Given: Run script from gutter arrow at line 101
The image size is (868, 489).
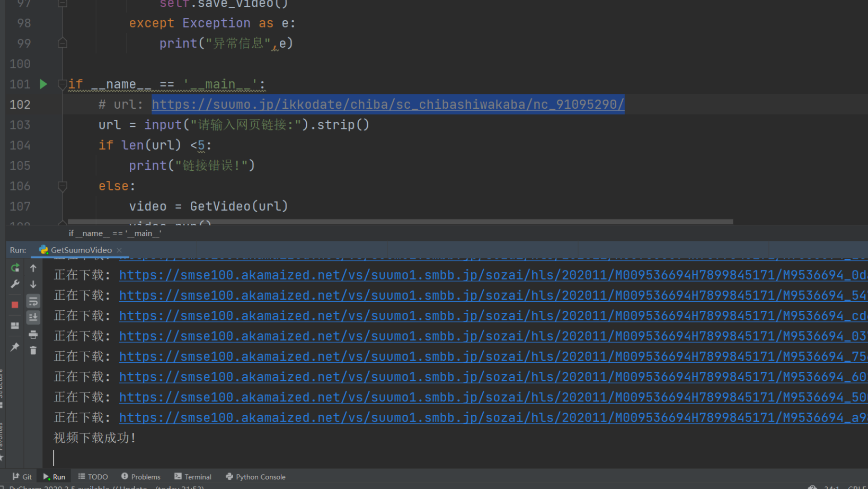Looking at the screenshot, I should pos(43,84).
